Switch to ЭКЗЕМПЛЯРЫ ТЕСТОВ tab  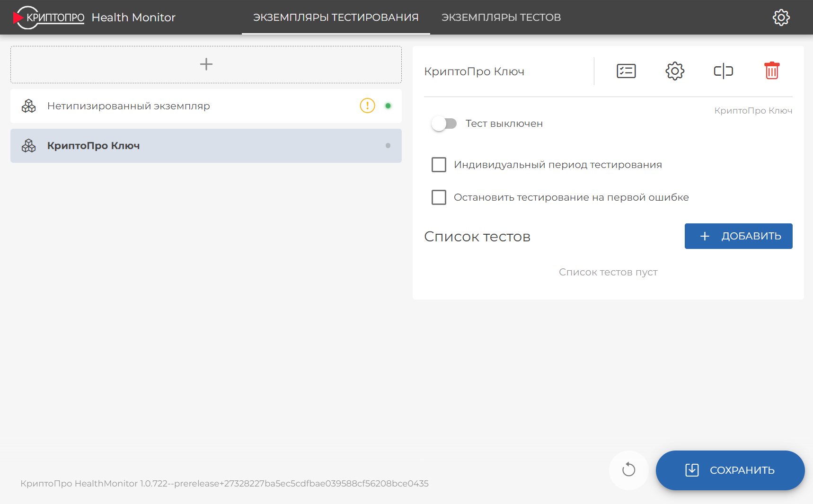501,18
